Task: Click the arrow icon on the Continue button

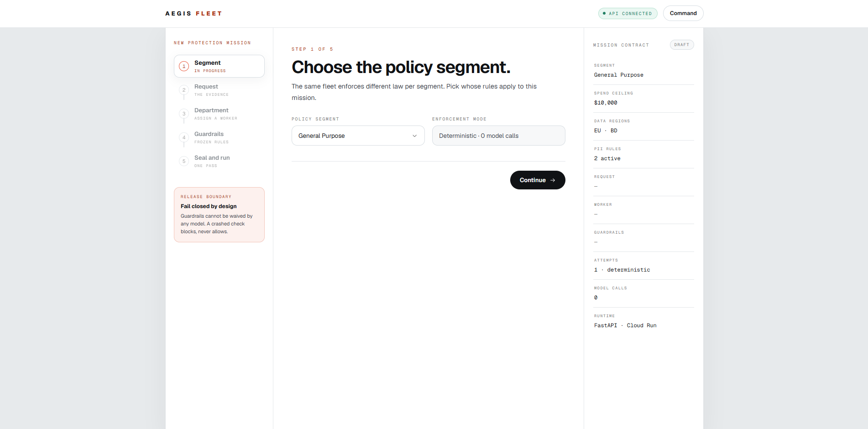Action: click(553, 180)
